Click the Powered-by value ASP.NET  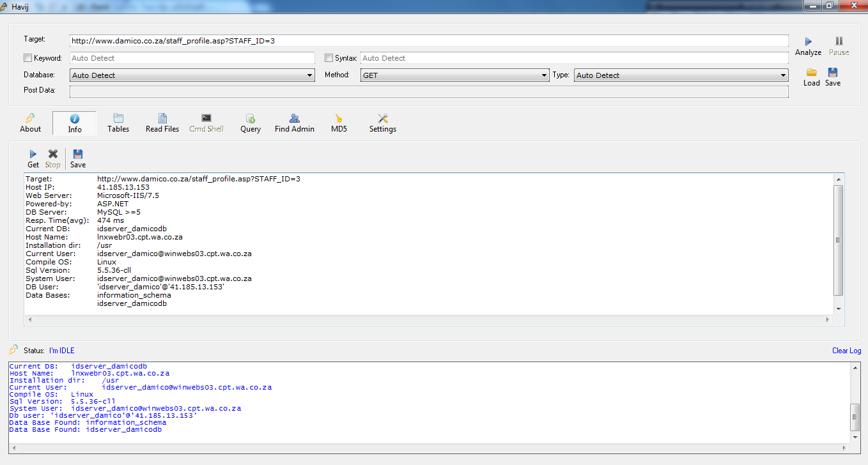tap(113, 204)
